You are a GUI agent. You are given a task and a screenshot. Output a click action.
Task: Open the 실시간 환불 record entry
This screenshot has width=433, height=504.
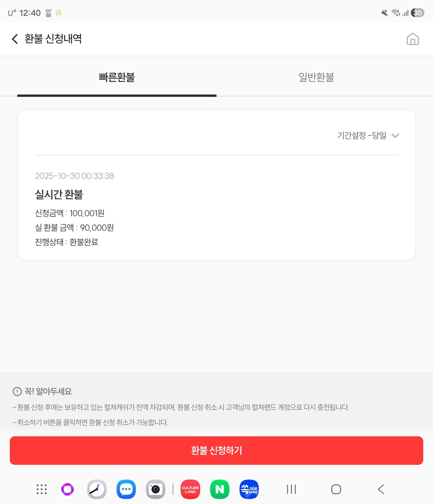(x=59, y=195)
